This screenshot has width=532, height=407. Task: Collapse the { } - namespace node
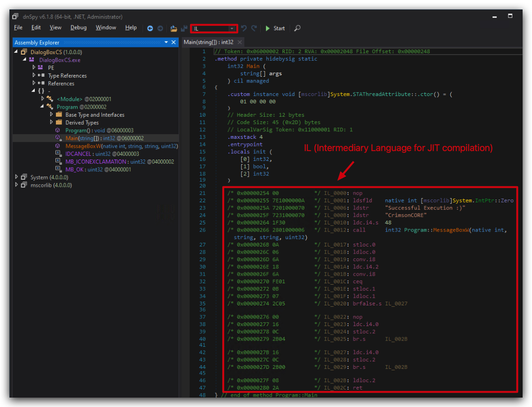[33, 91]
